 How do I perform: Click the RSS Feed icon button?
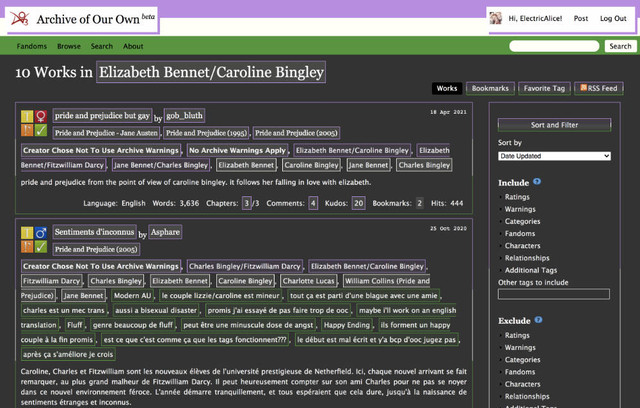tap(599, 88)
